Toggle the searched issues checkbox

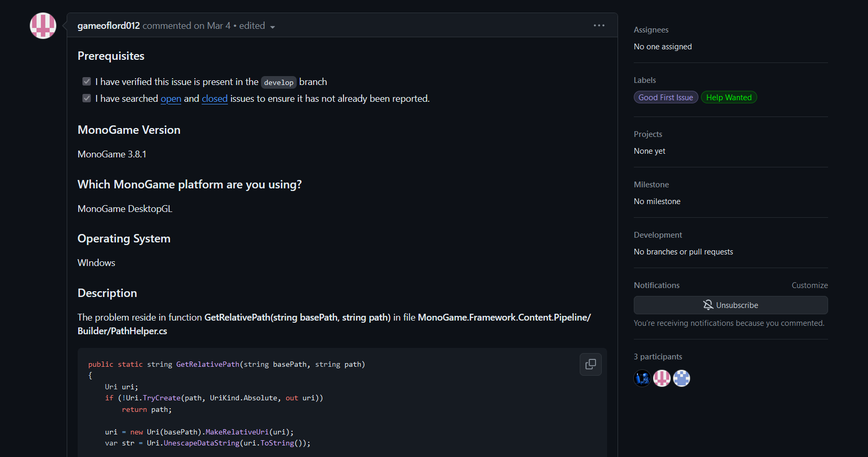click(87, 98)
